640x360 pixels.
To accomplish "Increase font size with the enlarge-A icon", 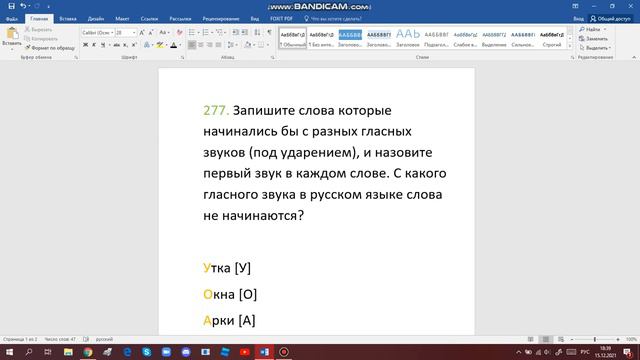I will (142, 33).
